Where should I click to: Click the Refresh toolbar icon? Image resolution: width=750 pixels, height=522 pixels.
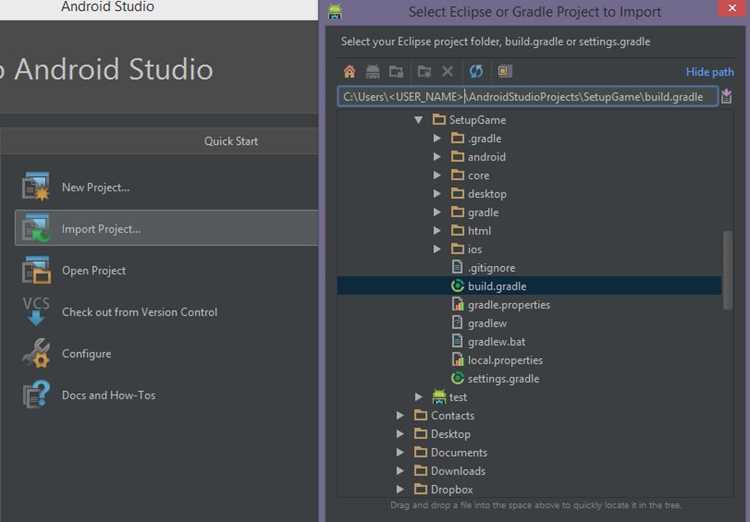tap(476, 72)
